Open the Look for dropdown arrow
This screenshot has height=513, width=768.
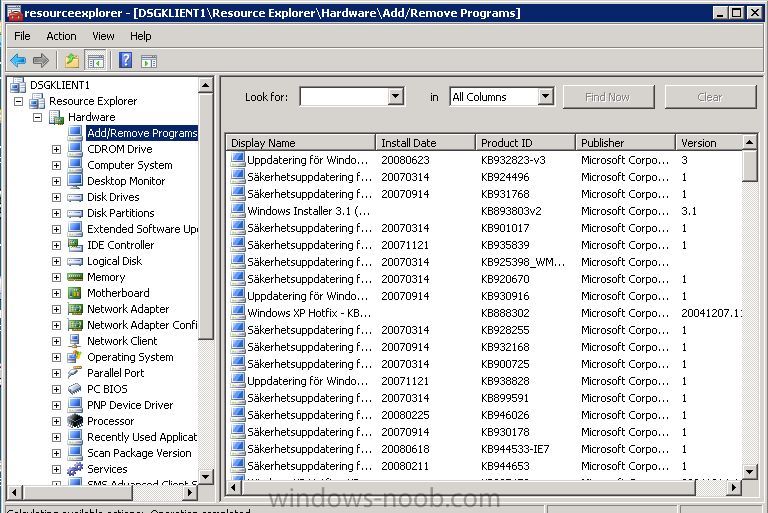(396, 97)
